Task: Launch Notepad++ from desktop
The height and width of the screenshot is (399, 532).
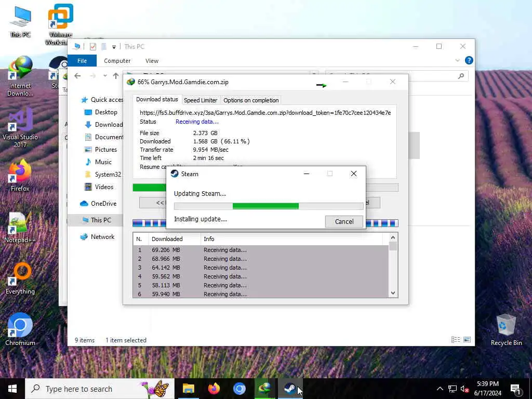Action: click(20, 227)
